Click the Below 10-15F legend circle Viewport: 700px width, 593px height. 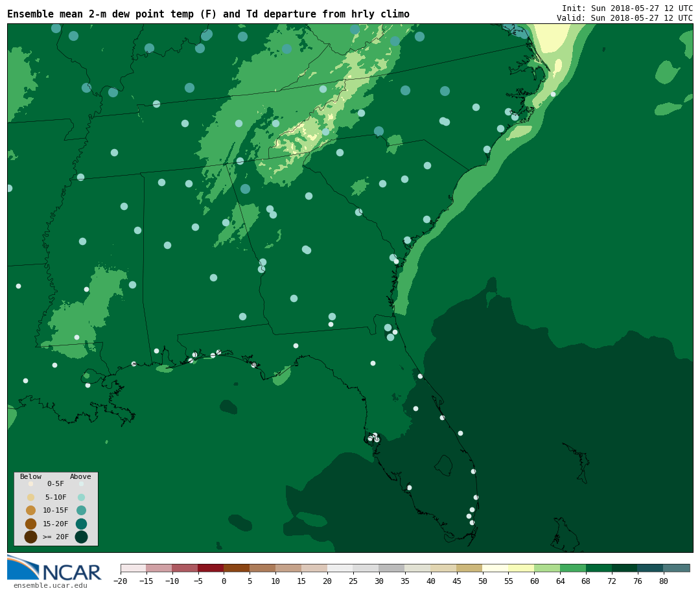coord(31,510)
